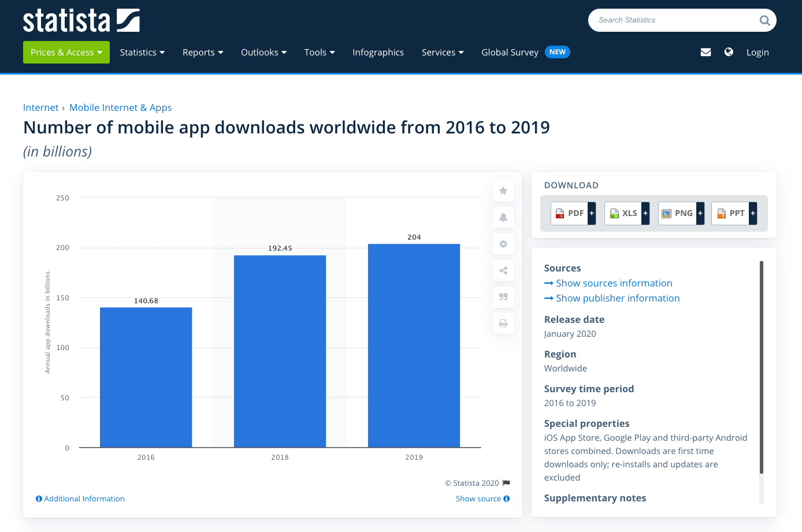Click the Search Statistics input field
The height and width of the screenshot is (532, 802).
point(673,20)
